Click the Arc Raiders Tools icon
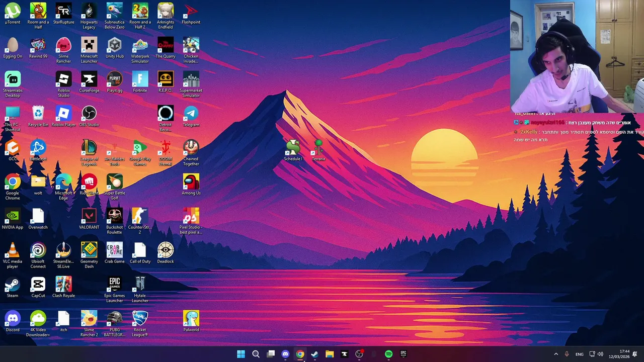644x362 pixels. pos(114,153)
